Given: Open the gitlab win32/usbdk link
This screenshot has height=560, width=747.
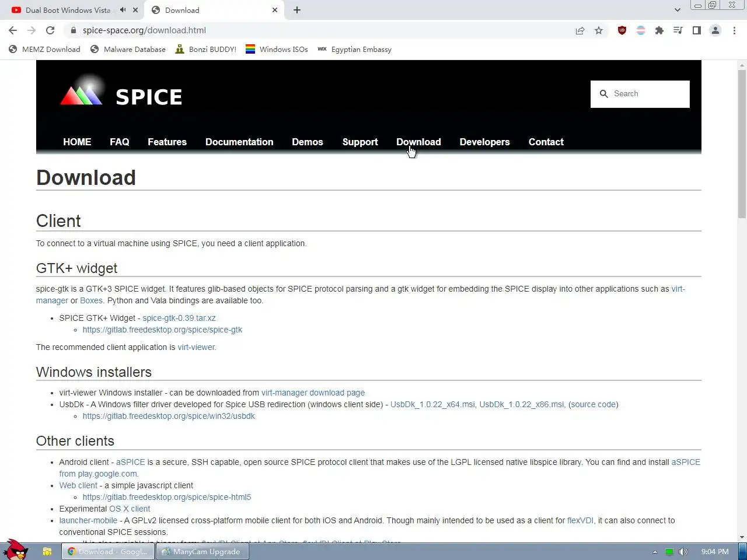Looking at the screenshot, I should coord(169,416).
